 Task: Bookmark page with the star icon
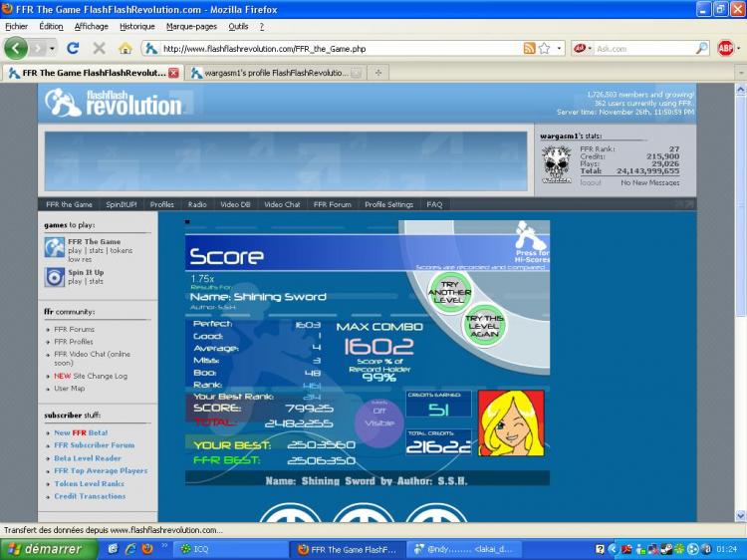(544, 48)
